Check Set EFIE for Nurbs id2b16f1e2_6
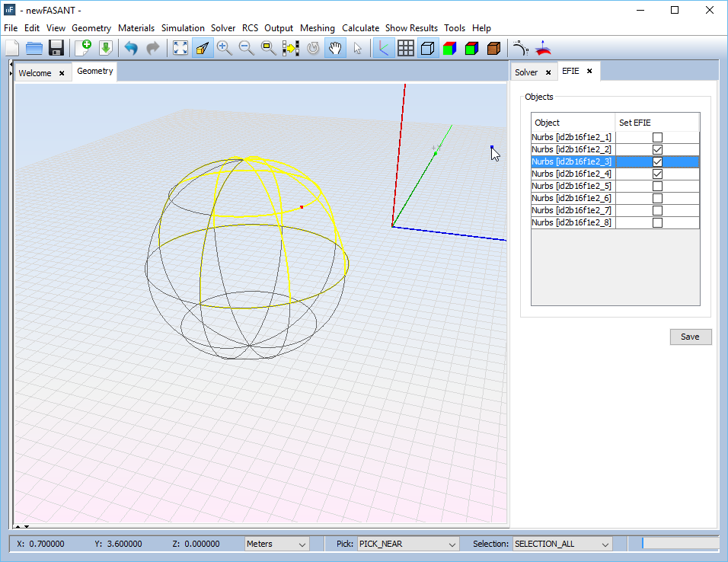Screen dimensions: 728x562 point(657,199)
